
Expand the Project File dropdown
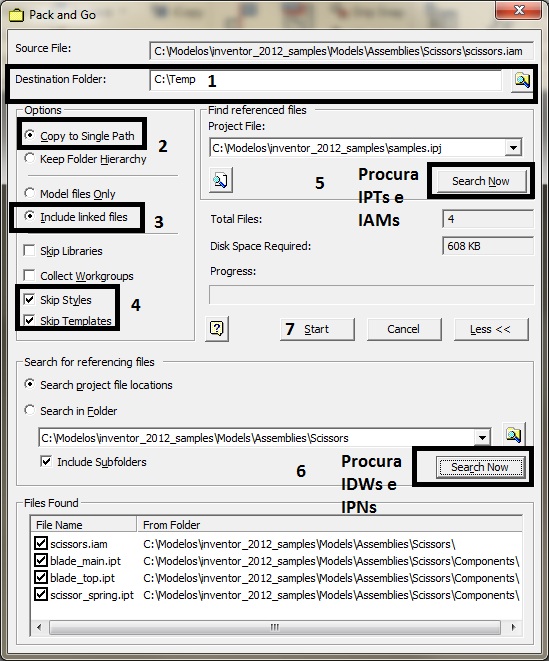513,148
